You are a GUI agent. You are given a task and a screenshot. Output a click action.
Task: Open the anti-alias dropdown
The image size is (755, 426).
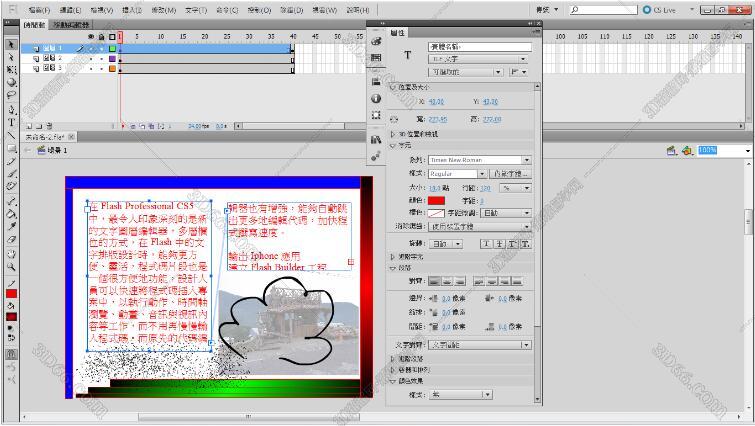480,226
